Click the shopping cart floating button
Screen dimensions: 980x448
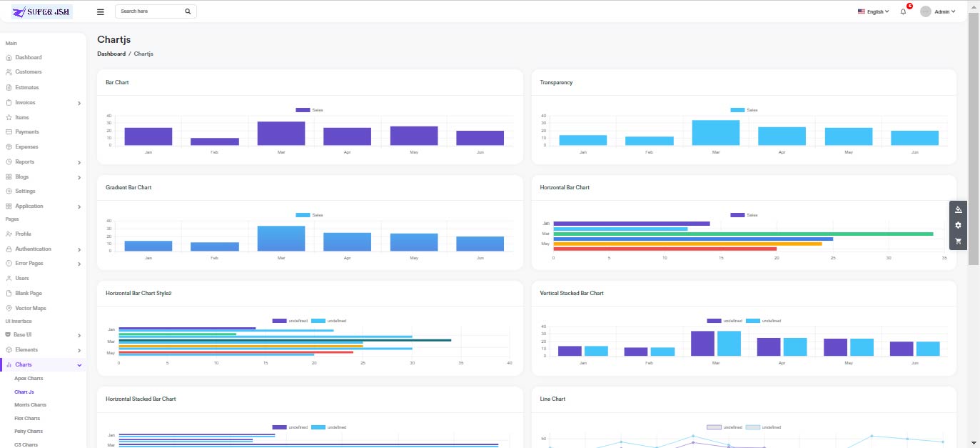(x=958, y=242)
